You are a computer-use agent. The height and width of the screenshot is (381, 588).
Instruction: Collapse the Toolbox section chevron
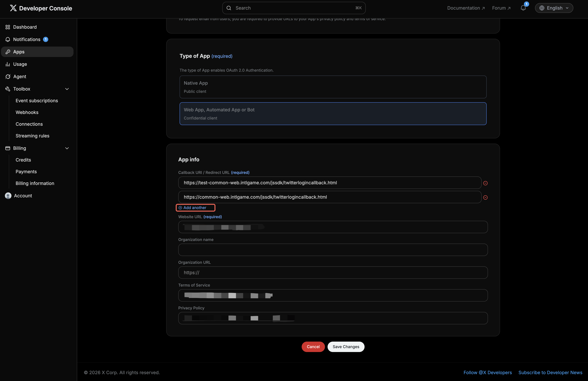(x=67, y=89)
